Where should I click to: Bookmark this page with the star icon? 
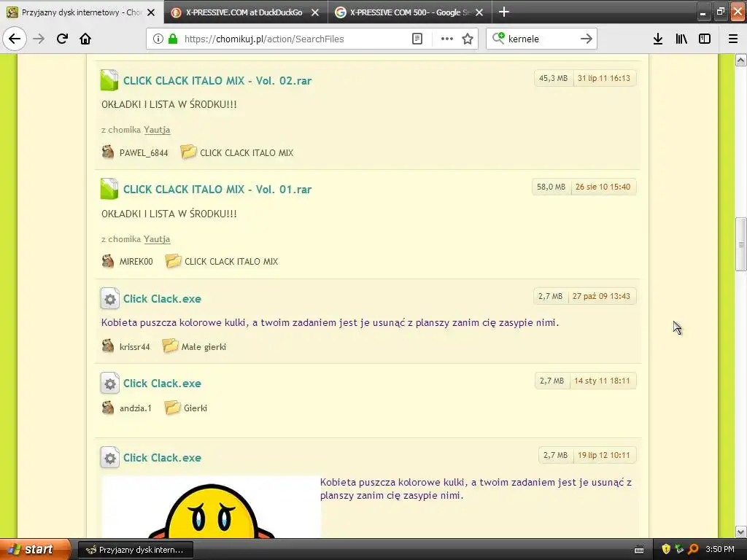pos(468,39)
